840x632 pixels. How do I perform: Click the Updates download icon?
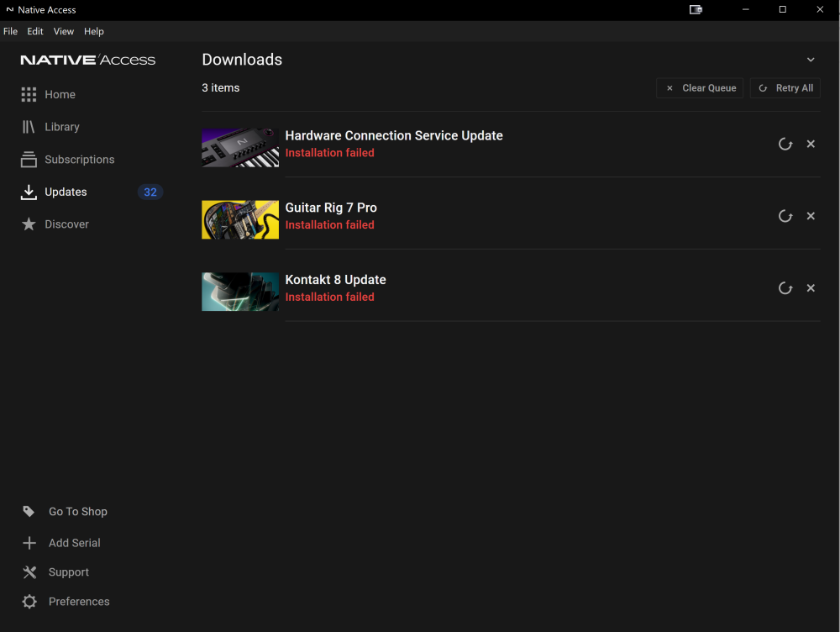[x=29, y=192]
